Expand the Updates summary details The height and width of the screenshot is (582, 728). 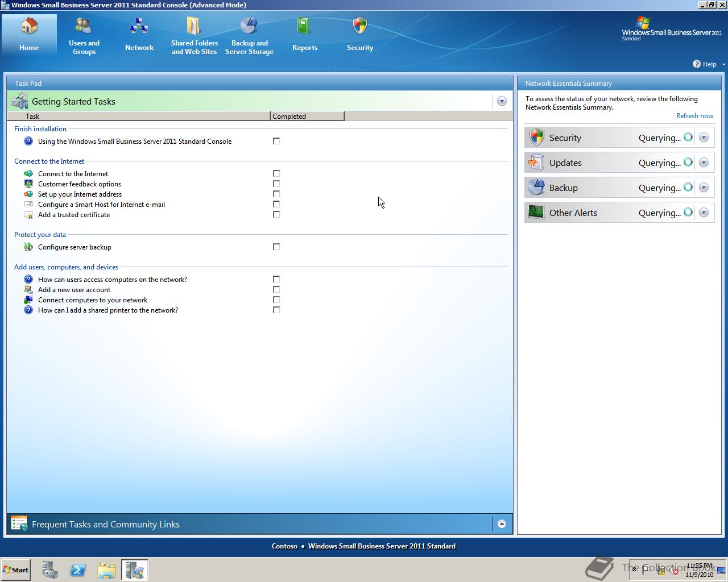pyautogui.click(x=704, y=163)
